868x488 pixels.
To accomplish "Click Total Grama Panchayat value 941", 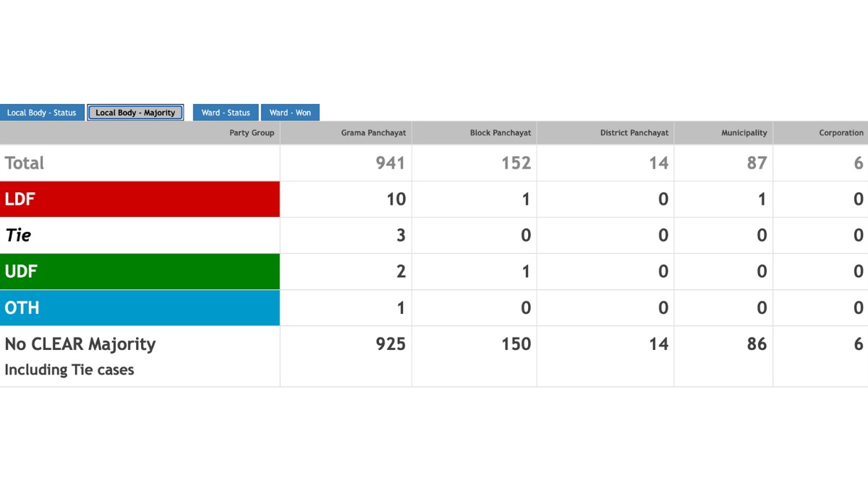I will pos(391,163).
